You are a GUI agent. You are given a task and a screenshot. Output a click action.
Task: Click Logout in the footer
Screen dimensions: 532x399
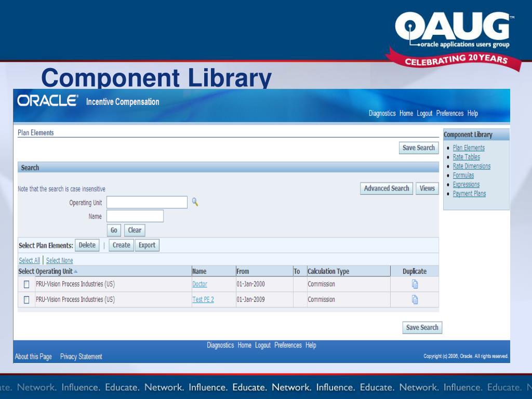point(262,345)
